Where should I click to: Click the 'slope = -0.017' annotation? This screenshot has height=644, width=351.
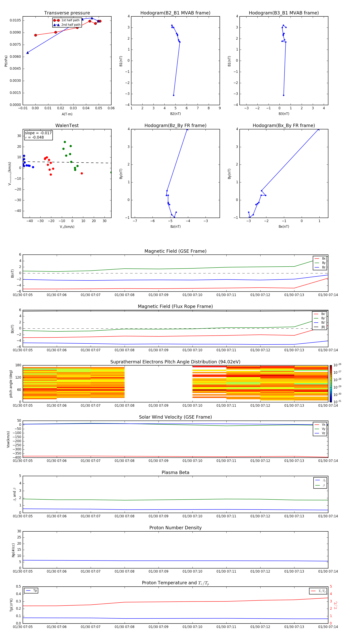(38, 133)
